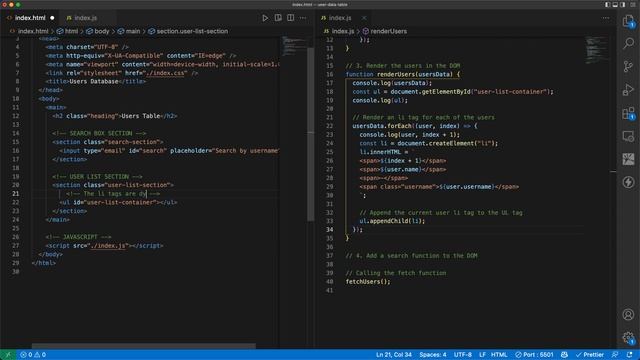The height and width of the screenshot is (360, 640).
Task: Open the Explorer view in the activity bar
Action: [629, 21]
